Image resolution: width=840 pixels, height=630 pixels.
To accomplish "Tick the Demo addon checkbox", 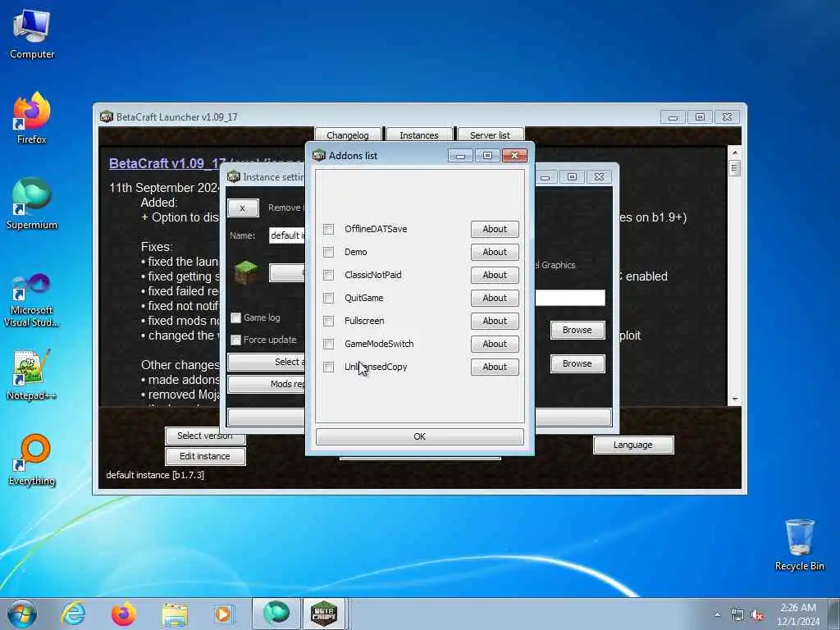I will coord(328,253).
